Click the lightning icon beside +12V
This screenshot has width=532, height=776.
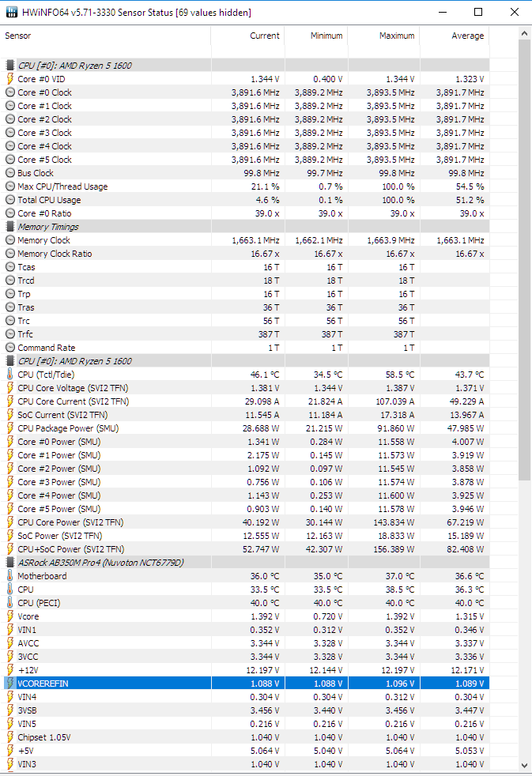[10, 670]
